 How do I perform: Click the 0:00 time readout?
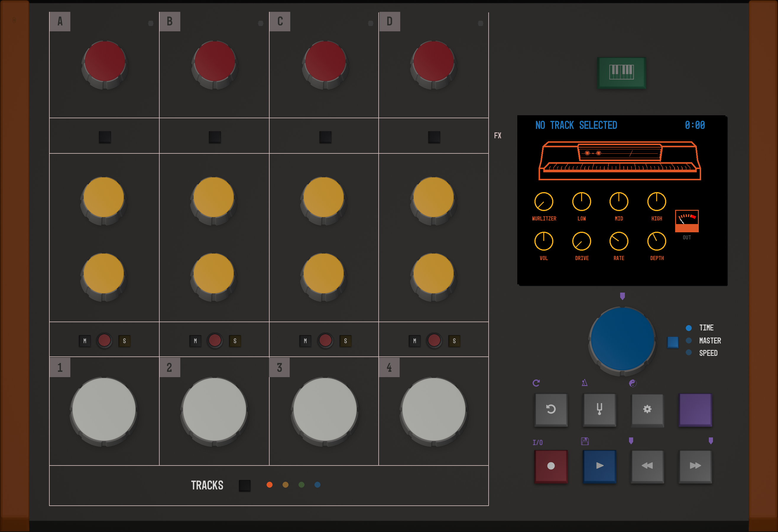pos(695,125)
